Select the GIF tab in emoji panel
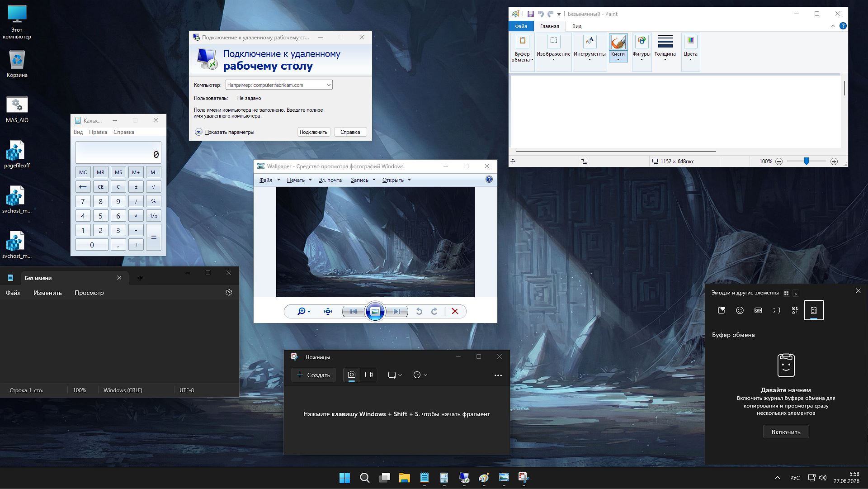The height and width of the screenshot is (489, 868). click(x=758, y=310)
